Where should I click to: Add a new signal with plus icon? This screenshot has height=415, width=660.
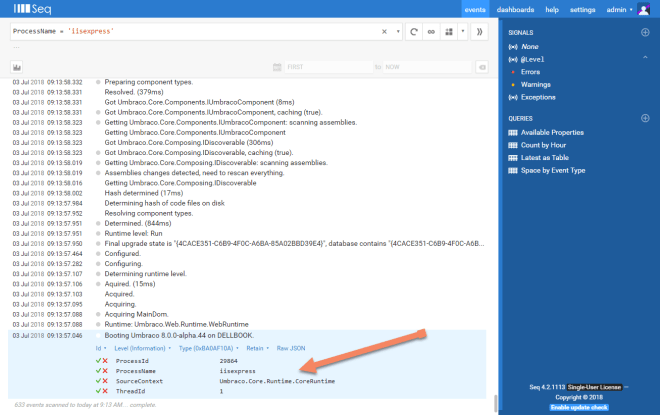[645, 33]
